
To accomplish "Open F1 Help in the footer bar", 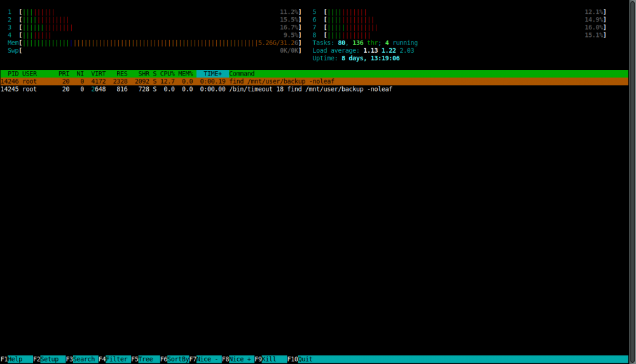I will [17, 359].
